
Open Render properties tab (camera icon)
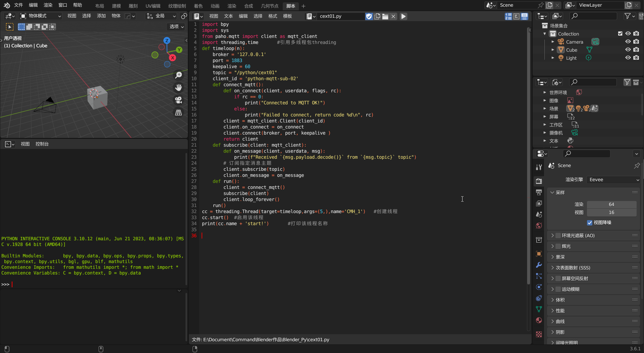point(538,181)
